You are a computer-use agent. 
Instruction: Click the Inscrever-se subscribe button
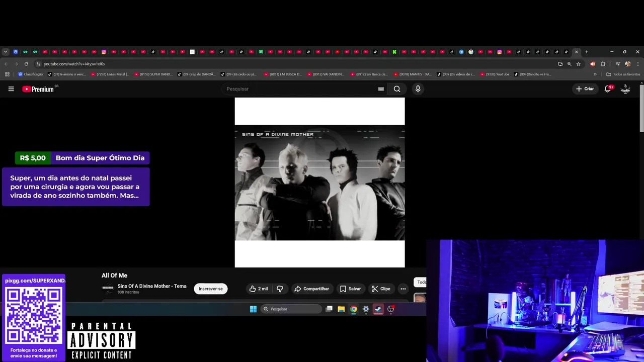(211, 289)
